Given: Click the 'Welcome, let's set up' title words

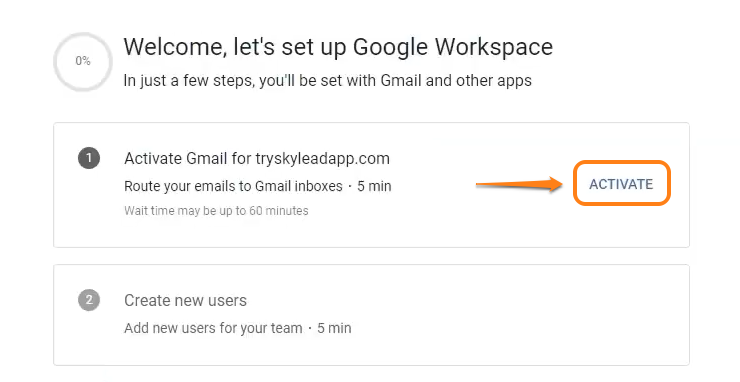Looking at the screenshot, I should [235, 47].
